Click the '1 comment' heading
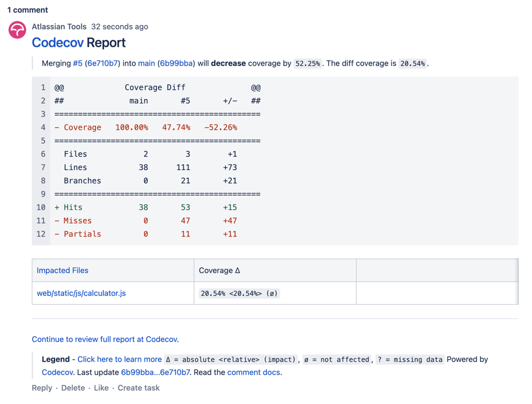The height and width of the screenshot is (404, 532). (x=27, y=10)
